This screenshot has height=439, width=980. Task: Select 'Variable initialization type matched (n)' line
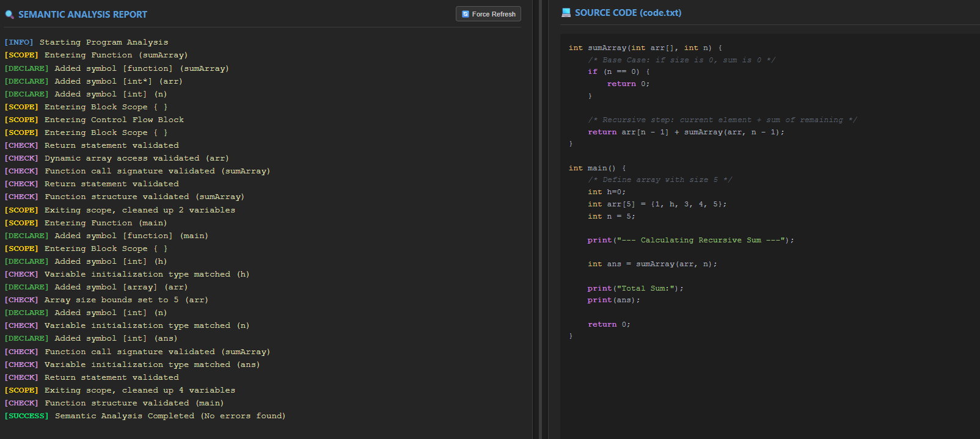127,325
